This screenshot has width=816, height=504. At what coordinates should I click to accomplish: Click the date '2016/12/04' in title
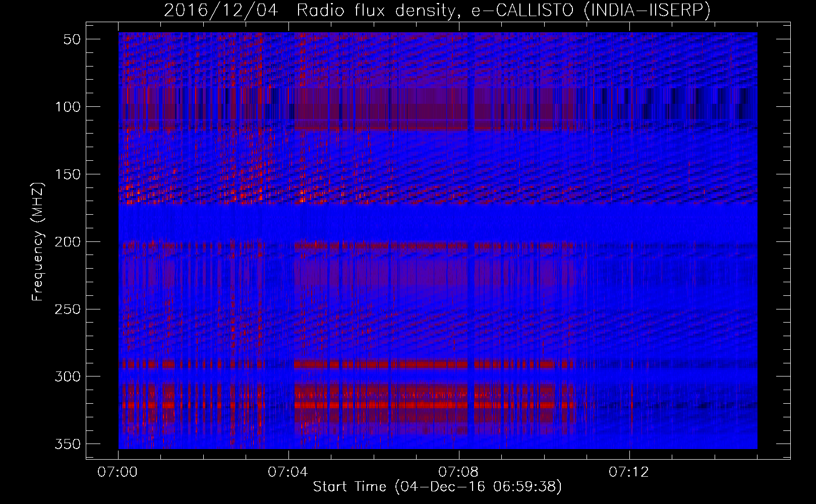[221, 10]
